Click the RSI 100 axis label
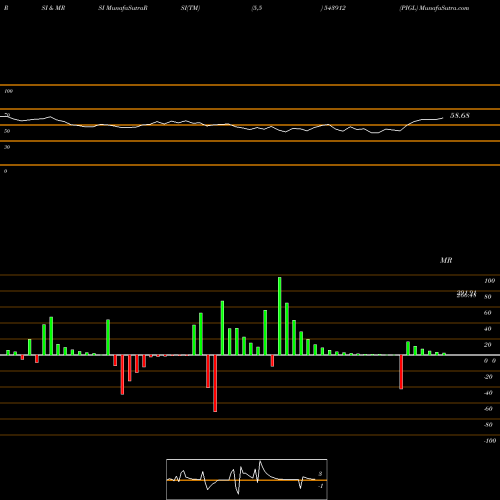Image resolution: width=500 pixels, height=500 pixels. [x=8, y=91]
